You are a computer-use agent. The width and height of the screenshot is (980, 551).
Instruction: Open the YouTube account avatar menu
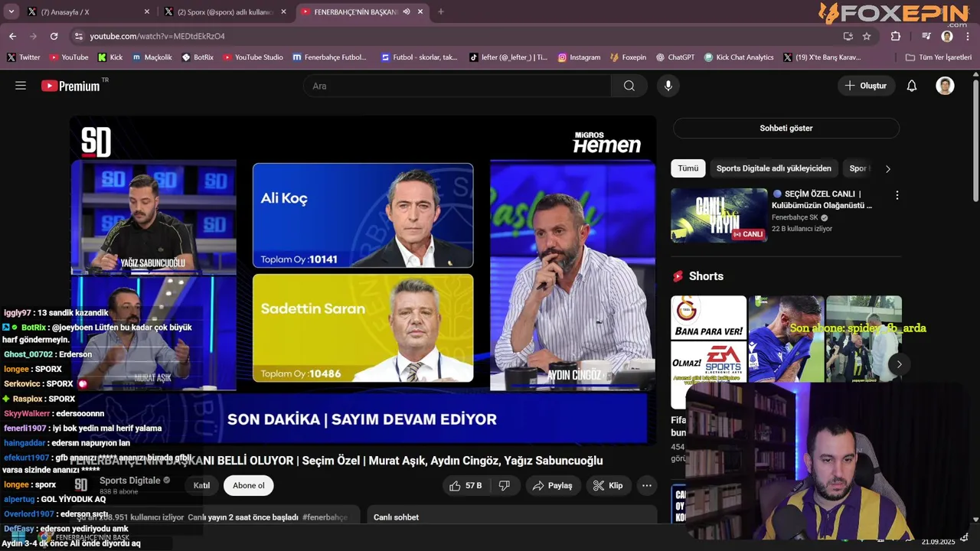pos(945,86)
